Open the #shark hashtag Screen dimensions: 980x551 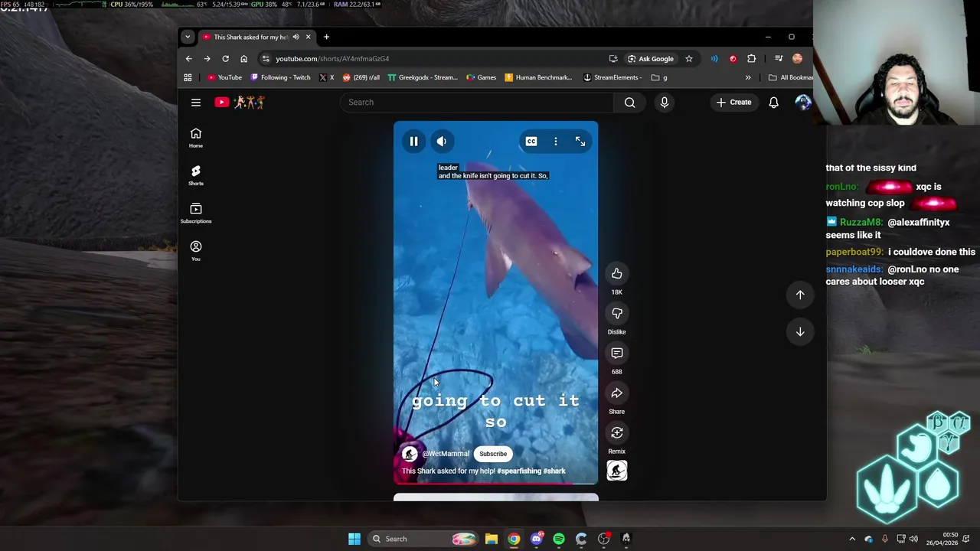point(554,471)
